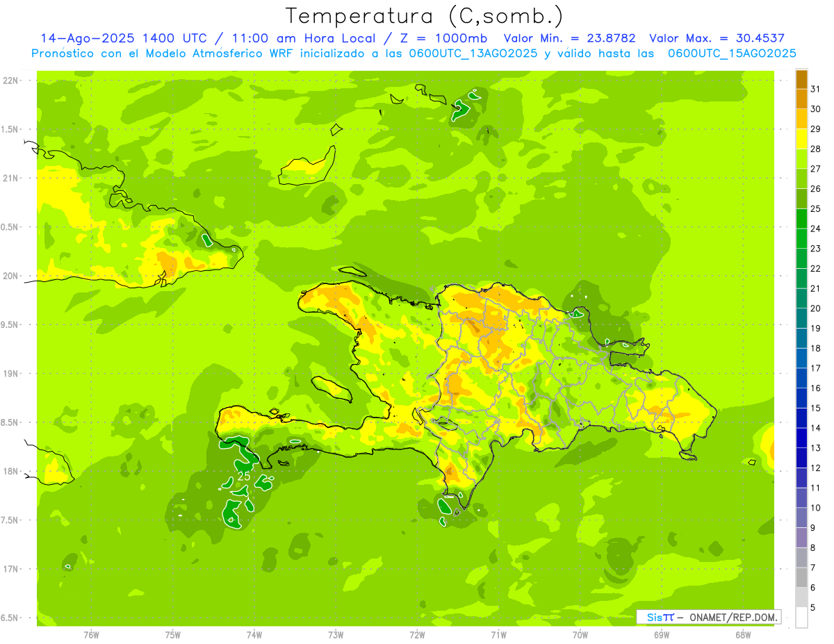Click the 68W longitude label
The image size is (834, 644).
click(x=743, y=635)
